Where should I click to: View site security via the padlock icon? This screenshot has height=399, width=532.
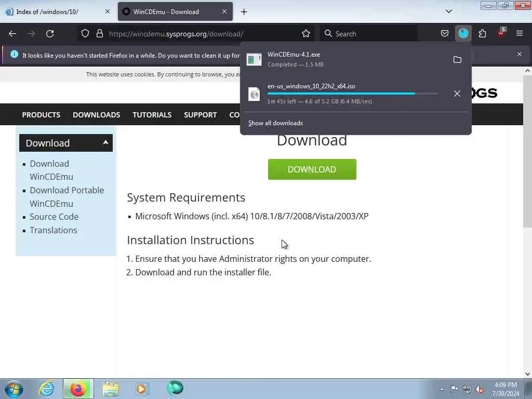tap(99, 34)
